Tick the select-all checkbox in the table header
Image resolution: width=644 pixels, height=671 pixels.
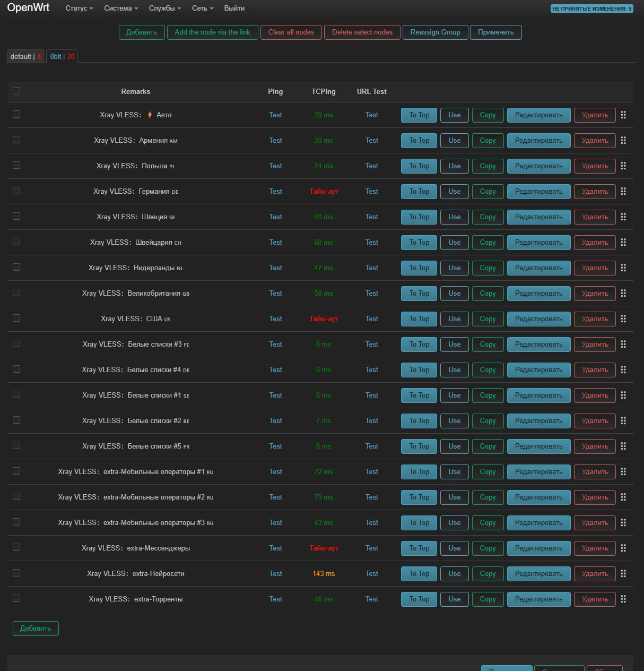pos(16,91)
